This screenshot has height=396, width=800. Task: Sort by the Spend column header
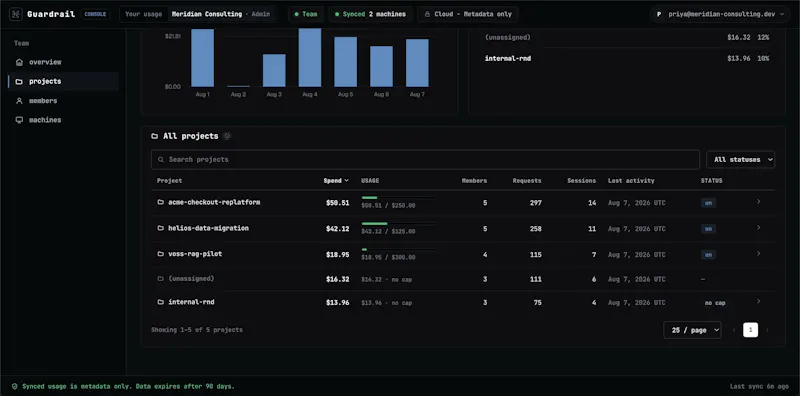[336, 181]
